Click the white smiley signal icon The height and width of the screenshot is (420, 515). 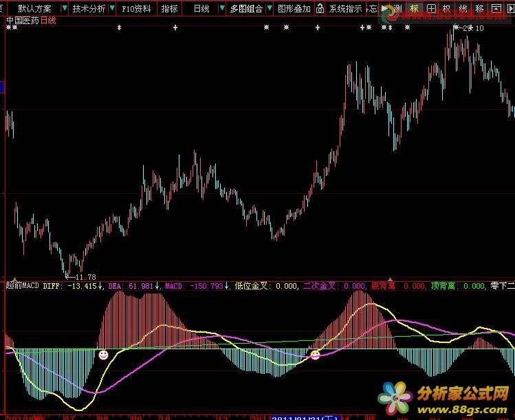tap(103, 355)
